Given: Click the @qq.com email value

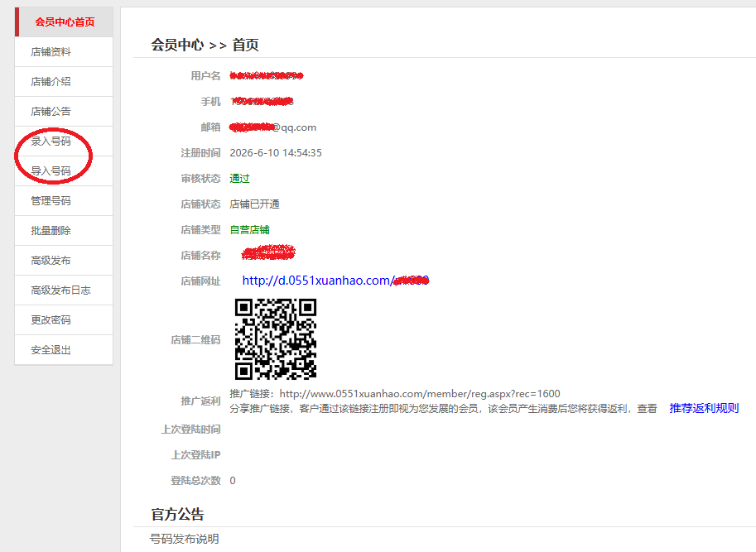Looking at the screenshot, I should (x=273, y=127).
